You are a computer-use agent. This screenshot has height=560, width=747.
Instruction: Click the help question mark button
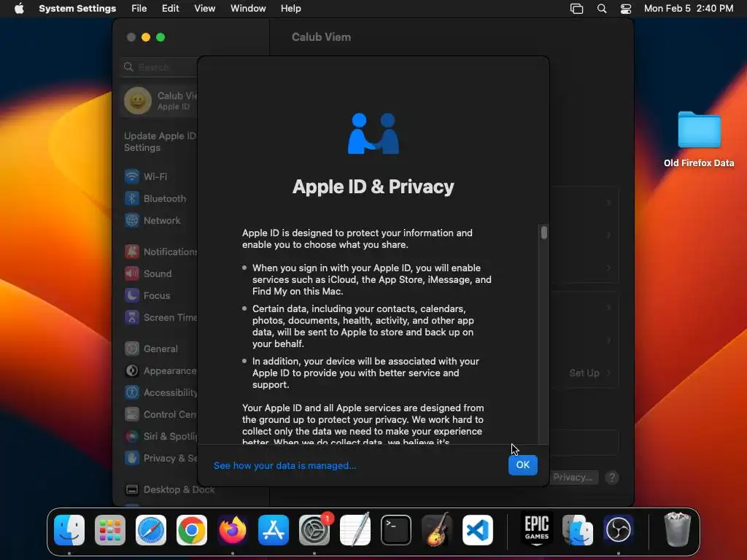[612, 477]
